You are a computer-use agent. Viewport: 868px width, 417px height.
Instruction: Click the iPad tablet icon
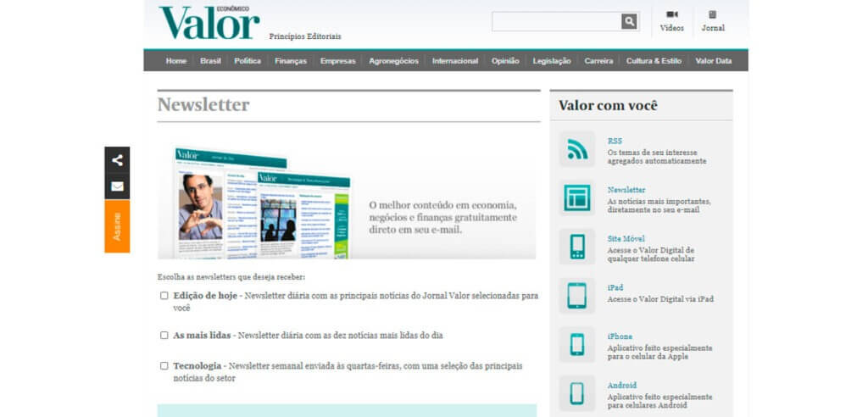click(577, 296)
